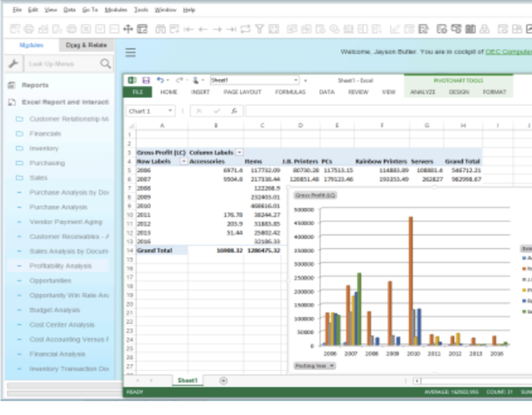Click the Select All corner of the grid
Viewport: 532px width, 415px height.
[x=131, y=125]
